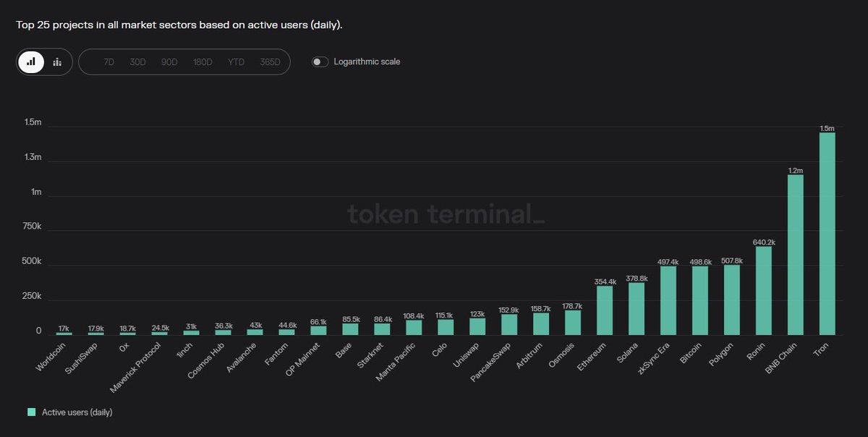Click the chart title about Top 25 projects
The image size is (868, 437).
(x=179, y=25)
